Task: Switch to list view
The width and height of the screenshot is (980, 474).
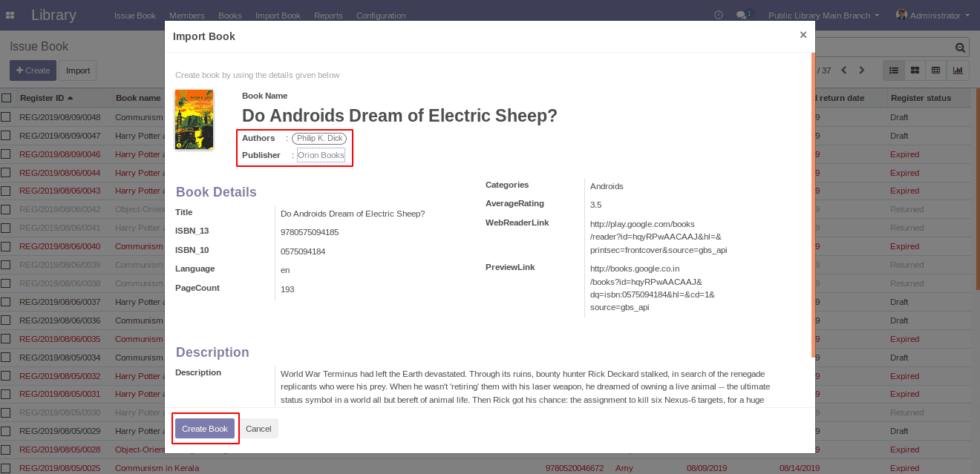Action: [894, 70]
